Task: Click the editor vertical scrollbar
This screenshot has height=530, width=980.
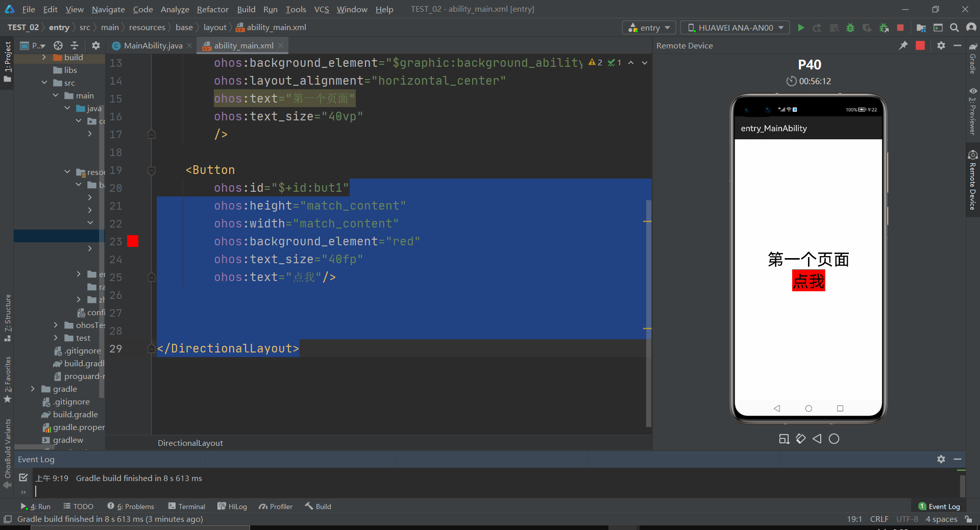Action: (648, 312)
